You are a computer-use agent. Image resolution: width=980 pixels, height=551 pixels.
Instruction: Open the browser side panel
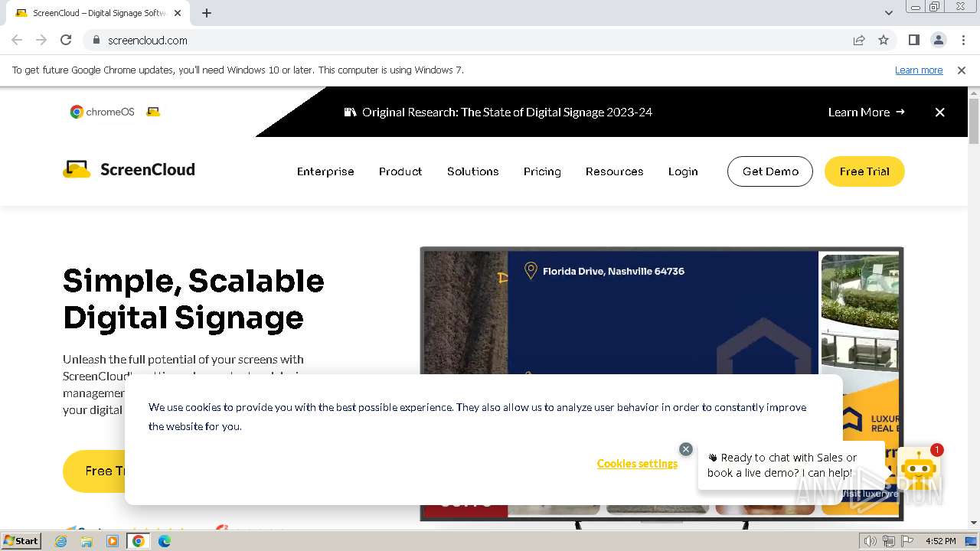pos(913,40)
